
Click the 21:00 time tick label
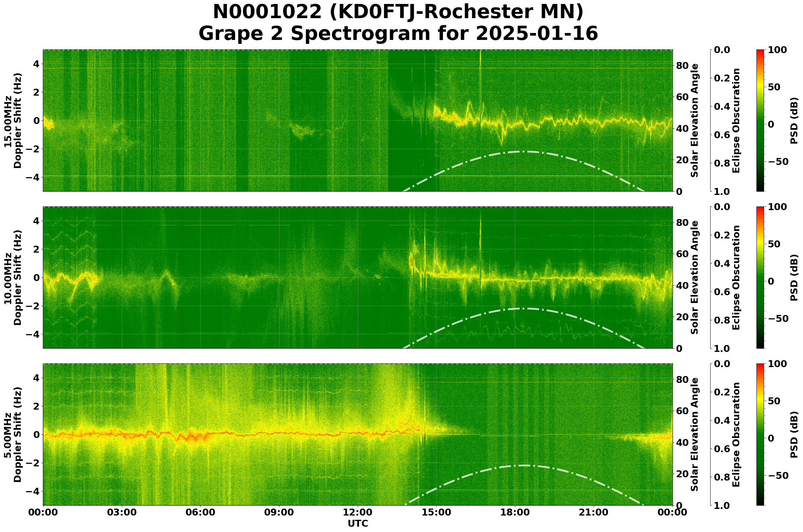[x=593, y=512]
